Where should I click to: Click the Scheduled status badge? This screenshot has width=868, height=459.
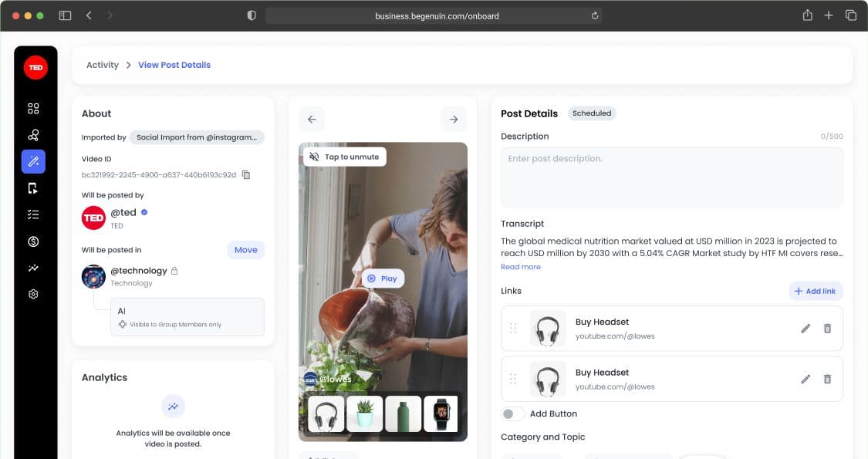point(592,113)
